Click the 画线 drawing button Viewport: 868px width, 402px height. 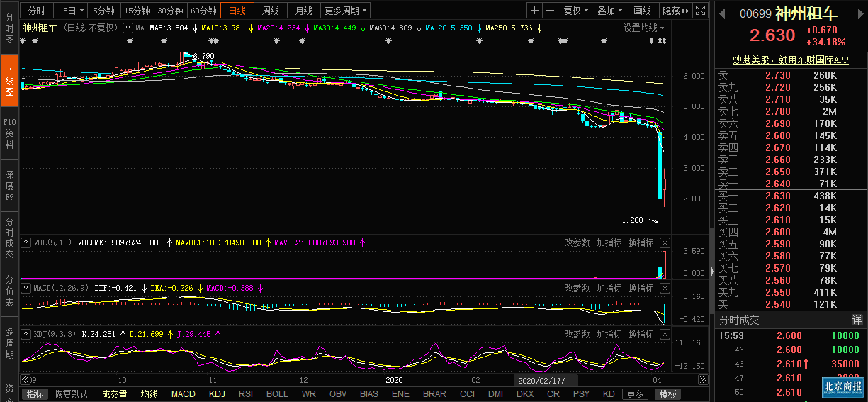point(642,11)
